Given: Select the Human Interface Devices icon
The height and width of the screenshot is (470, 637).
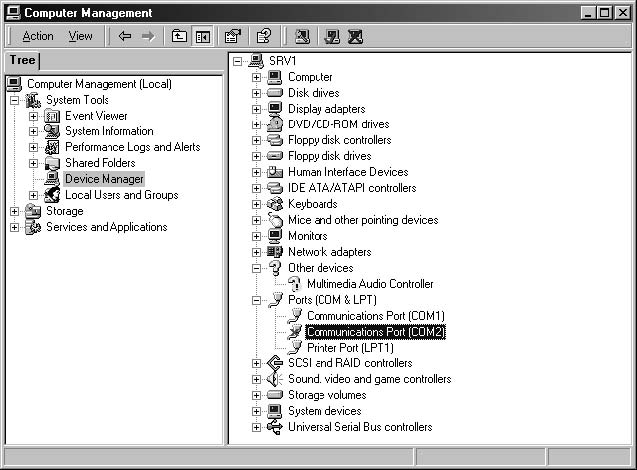Looking at the screenshot, I should 275,172.
